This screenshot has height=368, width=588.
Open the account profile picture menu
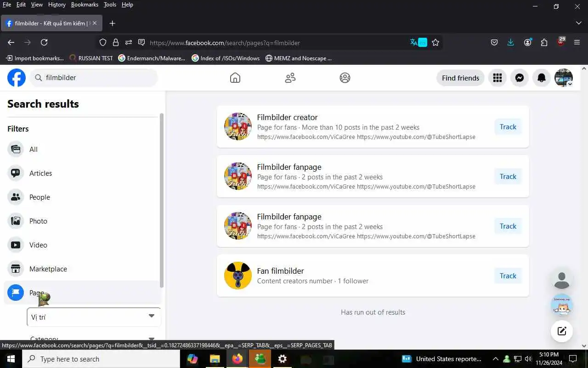click(x=564, y=78)
